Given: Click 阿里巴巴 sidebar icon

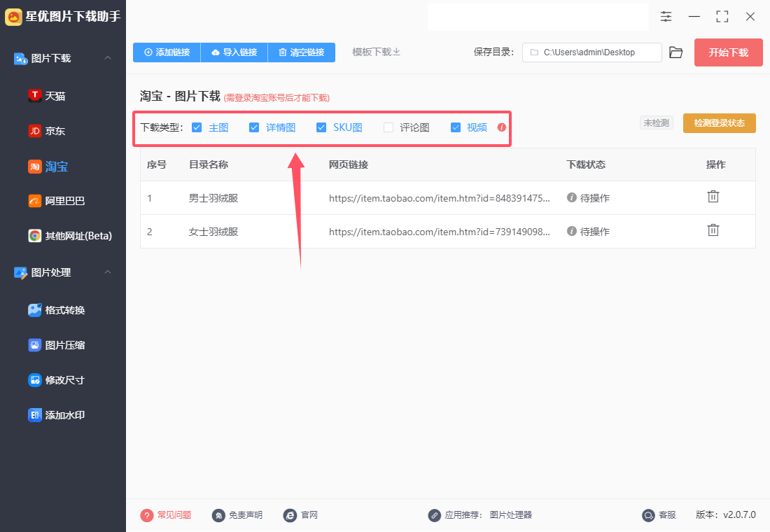Looking at the screenshot, I should pos(34,201).
